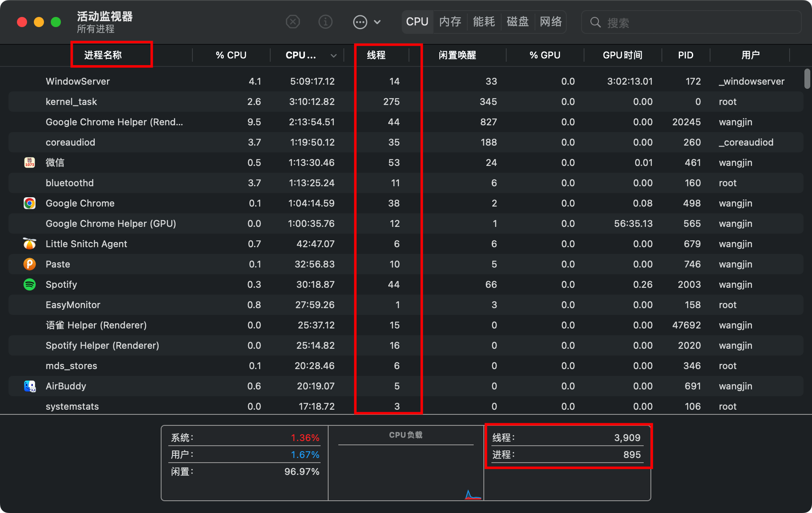Switch to the 网络 tab
The height and width of the screenshot is (513, 812).
(551, 22)
